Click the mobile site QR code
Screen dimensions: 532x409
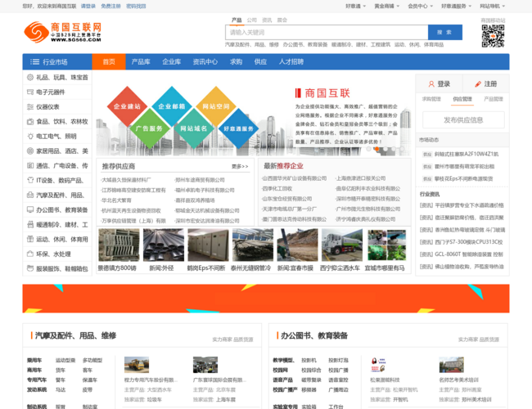click(x=493, y=36)
